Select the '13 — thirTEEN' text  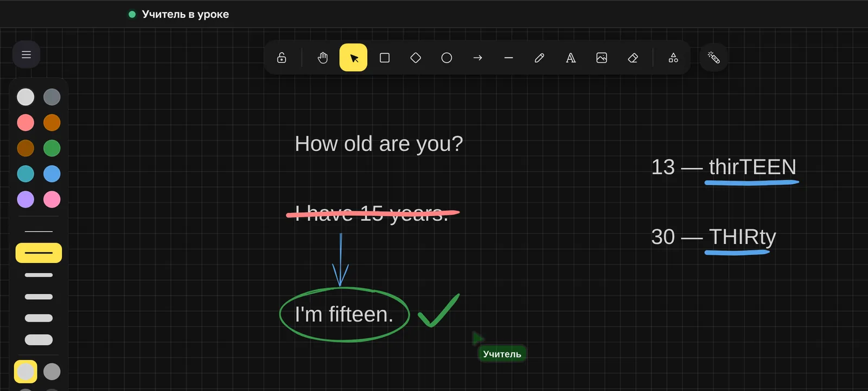pyautogui.click(x=724, y=167)
